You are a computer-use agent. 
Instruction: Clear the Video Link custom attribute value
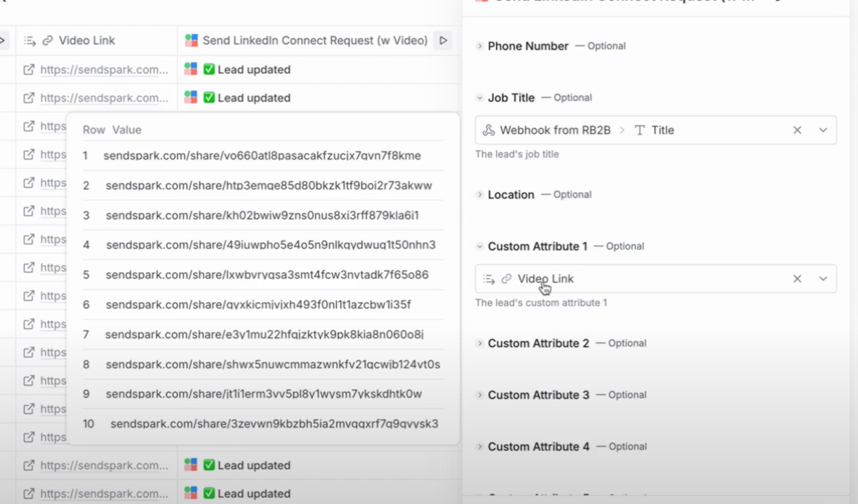[797, 279]
